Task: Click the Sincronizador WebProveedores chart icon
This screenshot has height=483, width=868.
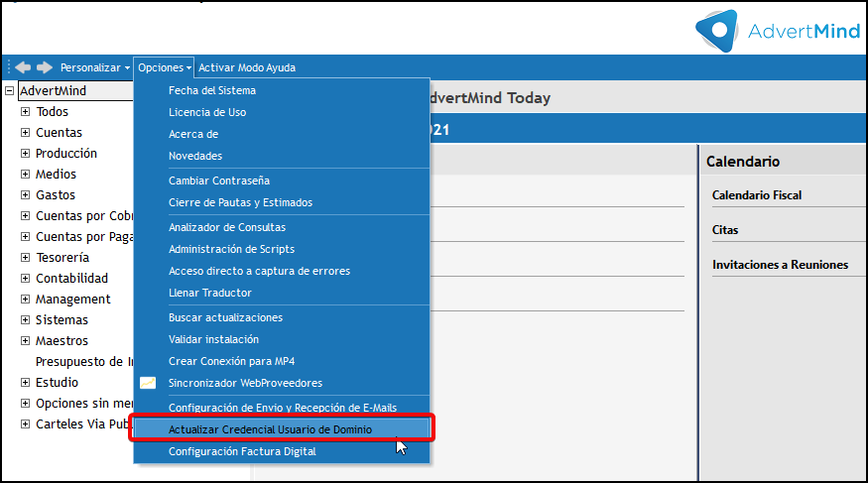Action: click(x=148, y=383)
